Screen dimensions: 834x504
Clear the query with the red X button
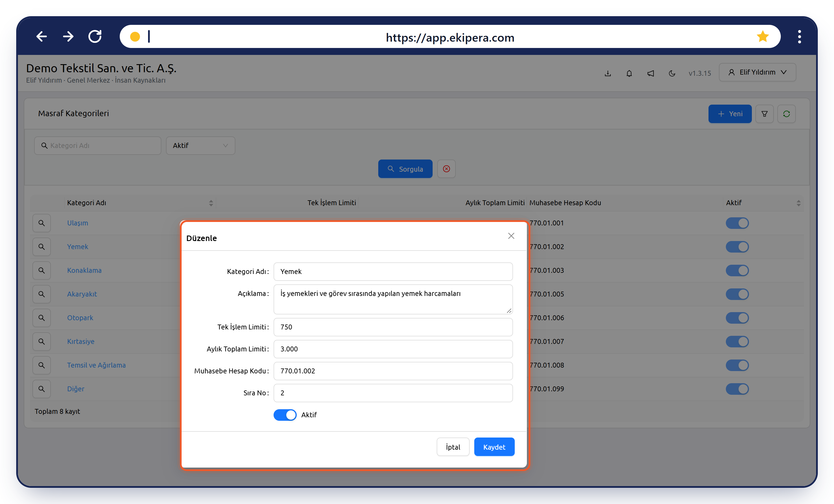click(446, 169)
